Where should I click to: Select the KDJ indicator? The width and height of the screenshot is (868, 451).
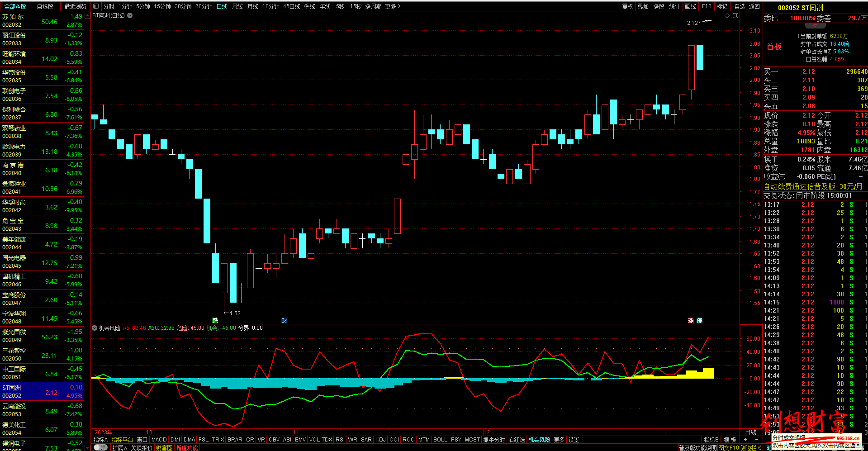point(380,439)
